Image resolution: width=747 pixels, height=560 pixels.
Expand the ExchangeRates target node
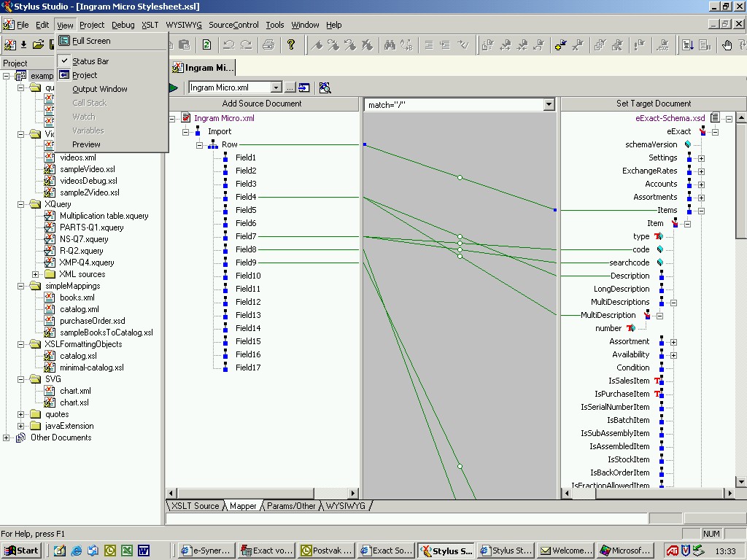point(701,171)
